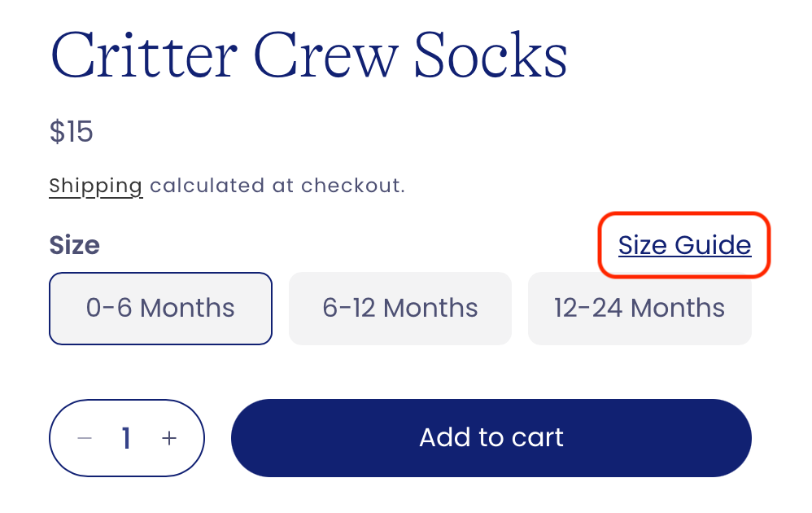
Task: Switch size to 12-24 Months
Action: [640, 309]
